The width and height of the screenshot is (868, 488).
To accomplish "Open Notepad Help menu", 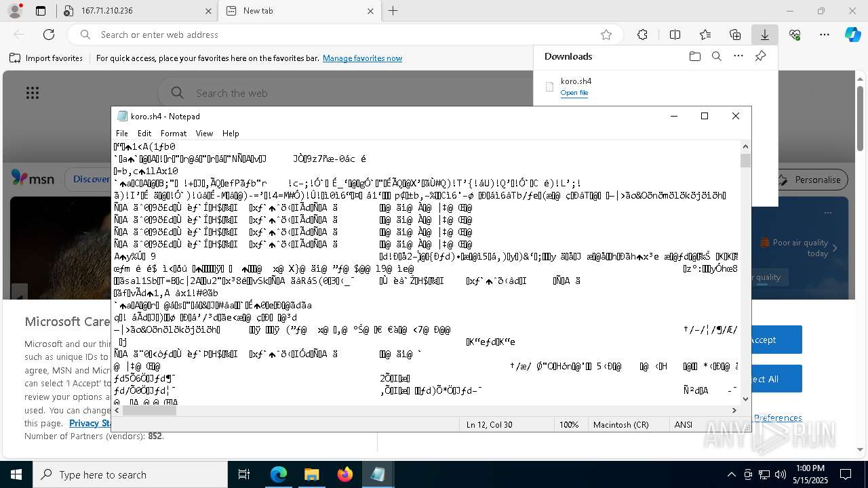I will 231,134.
